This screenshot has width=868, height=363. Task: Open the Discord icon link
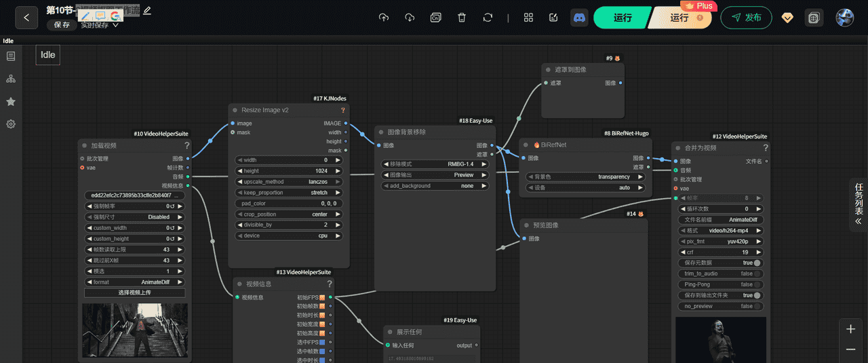579,18
